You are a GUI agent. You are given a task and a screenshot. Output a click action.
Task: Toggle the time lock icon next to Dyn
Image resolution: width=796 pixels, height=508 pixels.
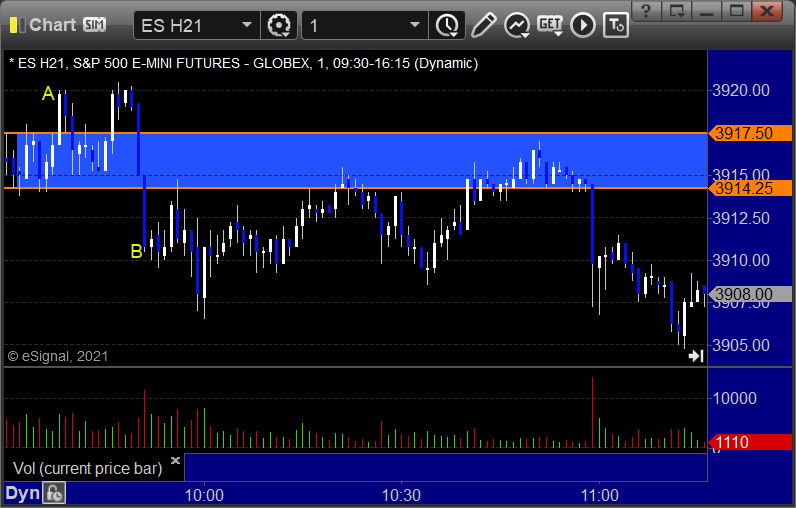tap(54, 494)
